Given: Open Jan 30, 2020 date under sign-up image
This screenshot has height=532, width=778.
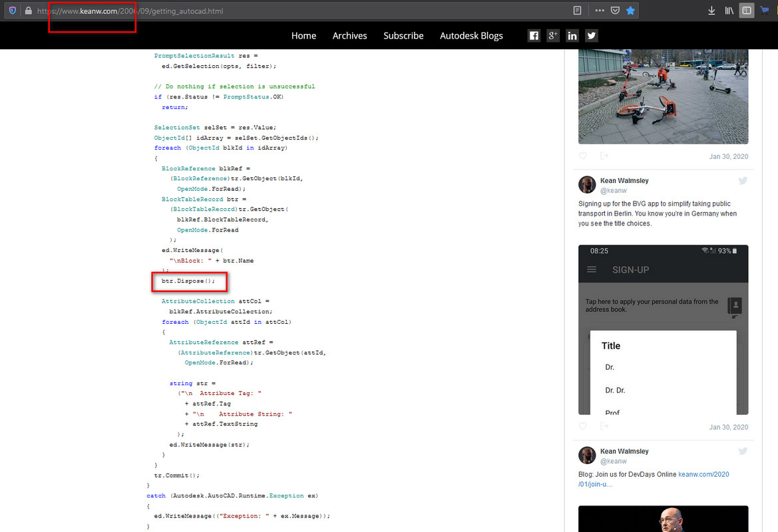Looking at the screenshot, I should point(728,427).
